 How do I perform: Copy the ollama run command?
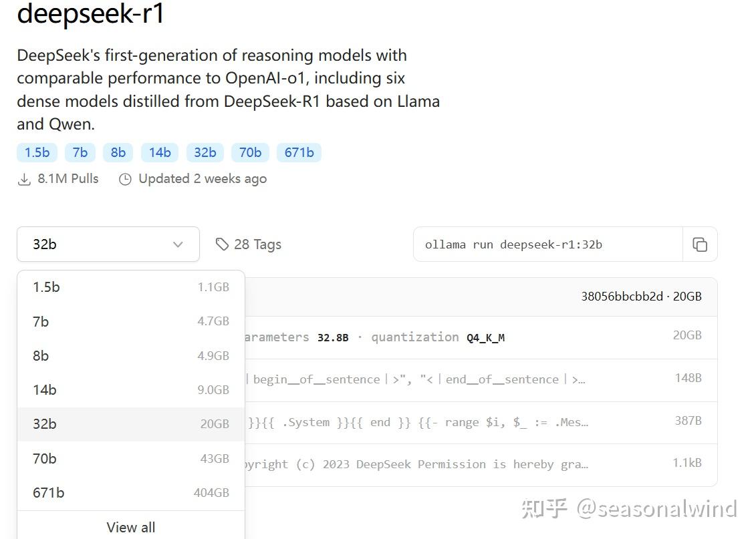click(x=700, y=244)
